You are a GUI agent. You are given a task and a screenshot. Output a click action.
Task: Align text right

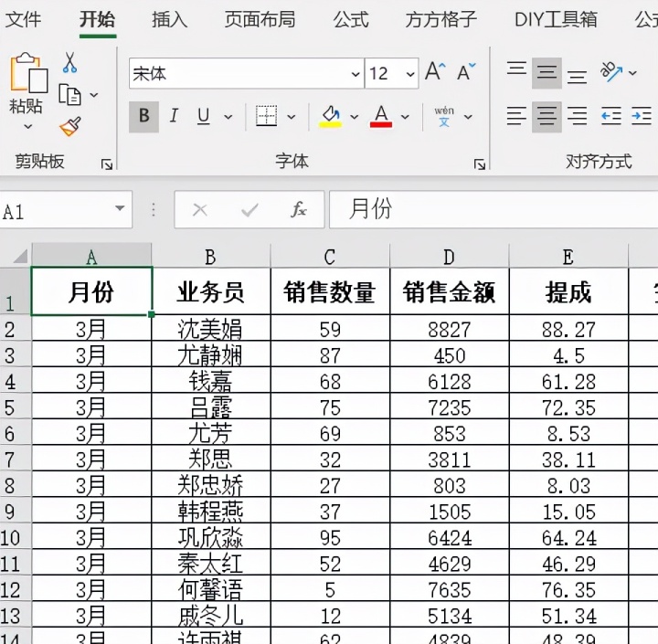point(577,116)
